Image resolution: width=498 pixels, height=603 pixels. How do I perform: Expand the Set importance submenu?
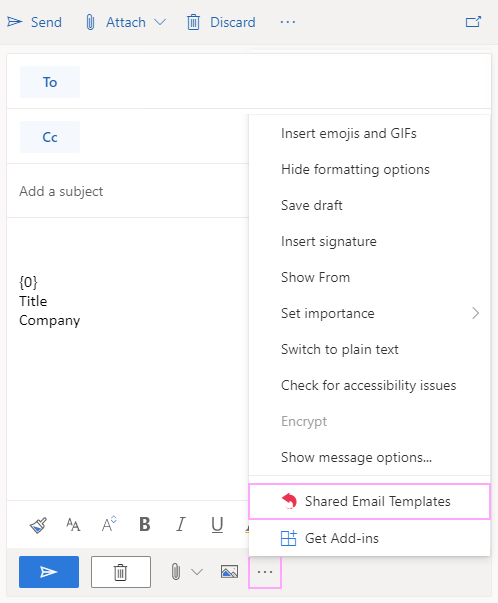tap(370, 313)
